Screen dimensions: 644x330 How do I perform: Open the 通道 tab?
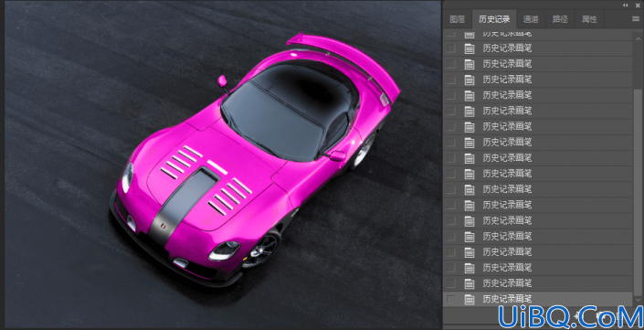[531, 19]
